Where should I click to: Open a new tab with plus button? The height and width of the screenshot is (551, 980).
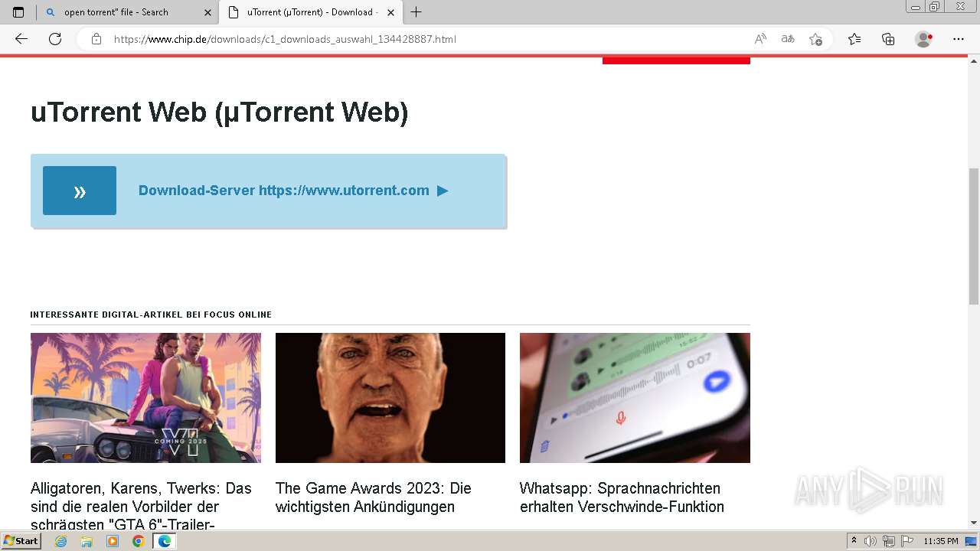[416, 12]
